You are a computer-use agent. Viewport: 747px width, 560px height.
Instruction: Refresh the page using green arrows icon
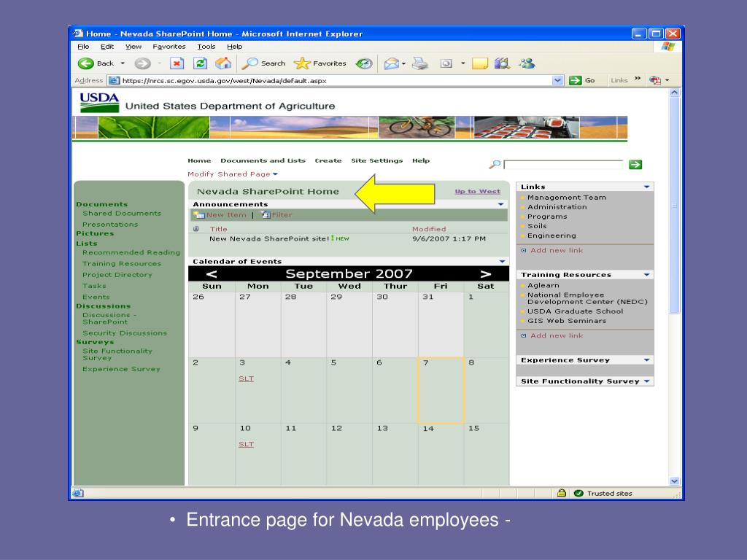coord(200,63)
